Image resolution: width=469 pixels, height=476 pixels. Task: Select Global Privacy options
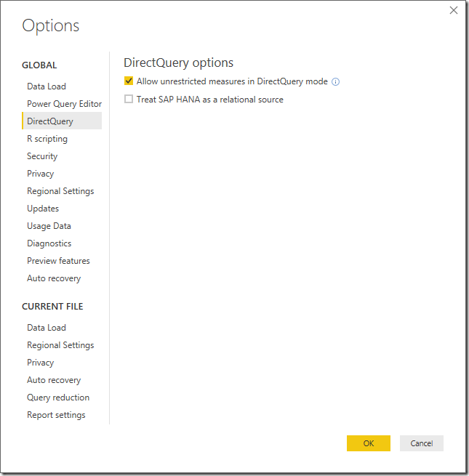pos(41,174)
